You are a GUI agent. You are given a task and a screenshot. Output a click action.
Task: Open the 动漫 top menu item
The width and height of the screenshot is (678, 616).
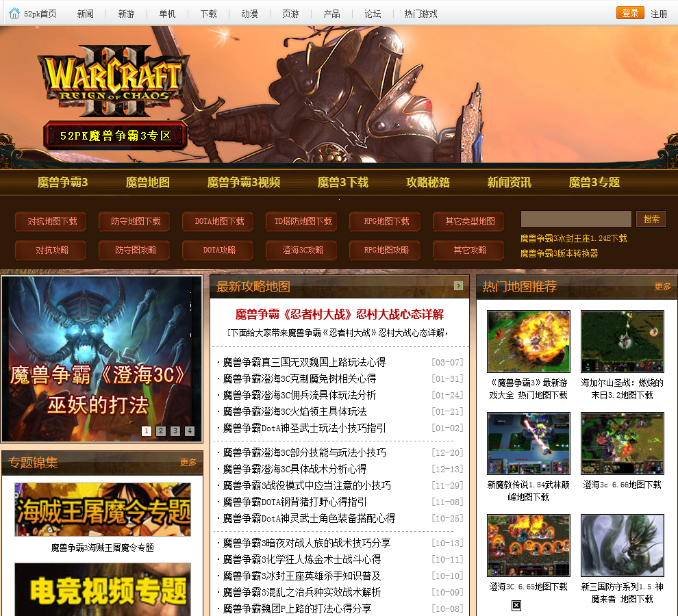(249, 14)
